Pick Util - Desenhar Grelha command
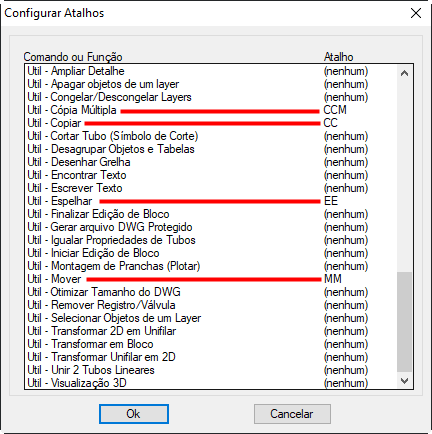 coord(211,162)
